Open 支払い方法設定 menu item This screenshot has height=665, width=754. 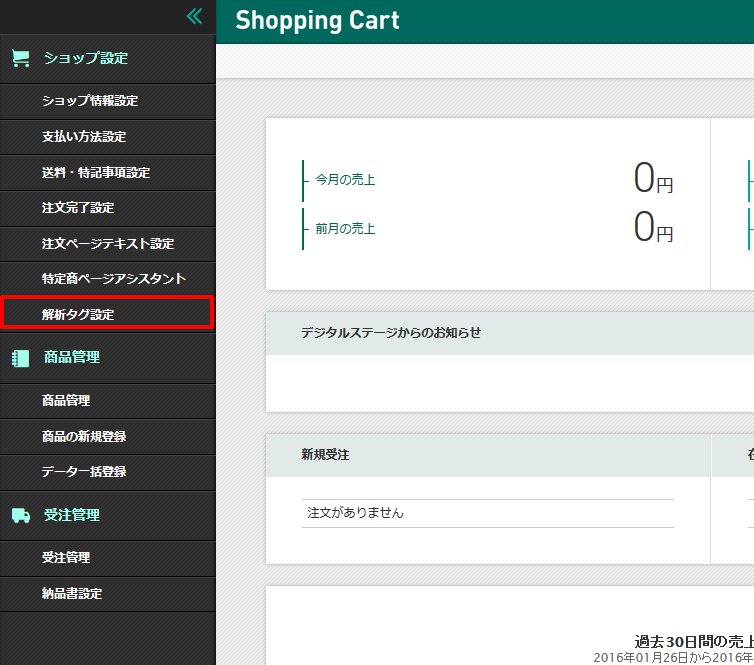pos(107,137)
